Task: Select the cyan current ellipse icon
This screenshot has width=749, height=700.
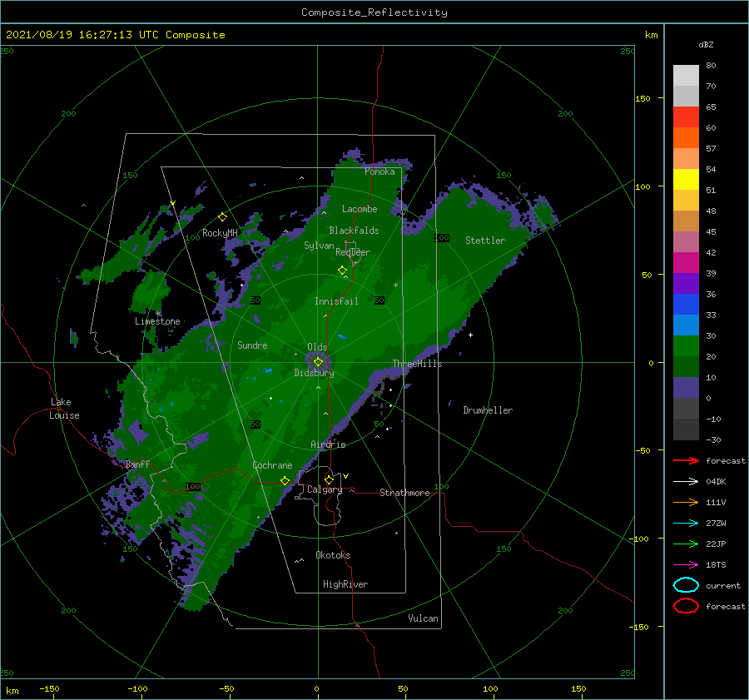Action: point(686,585)
